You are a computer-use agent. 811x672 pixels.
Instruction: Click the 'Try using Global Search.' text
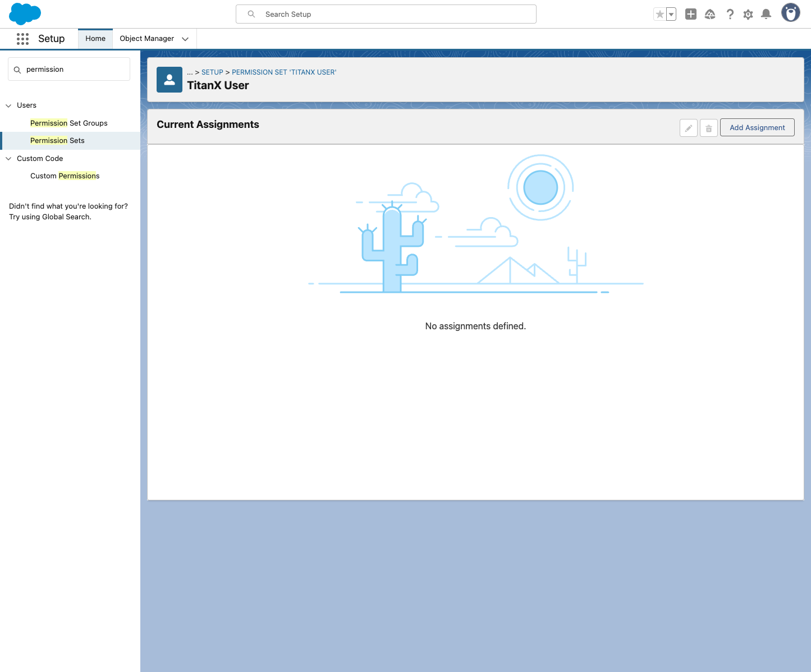(x=50, y=217)
